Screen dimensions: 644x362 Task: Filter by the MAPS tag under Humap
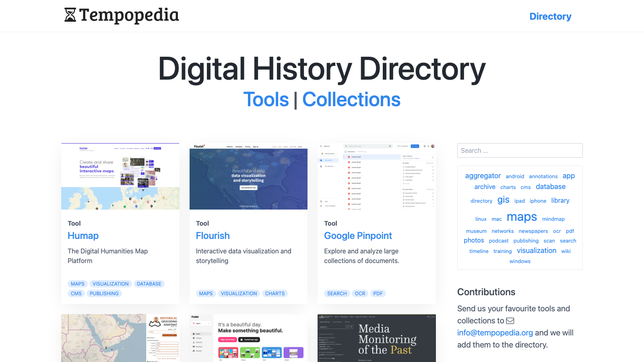pyautogui.click(x=77, y=284)
